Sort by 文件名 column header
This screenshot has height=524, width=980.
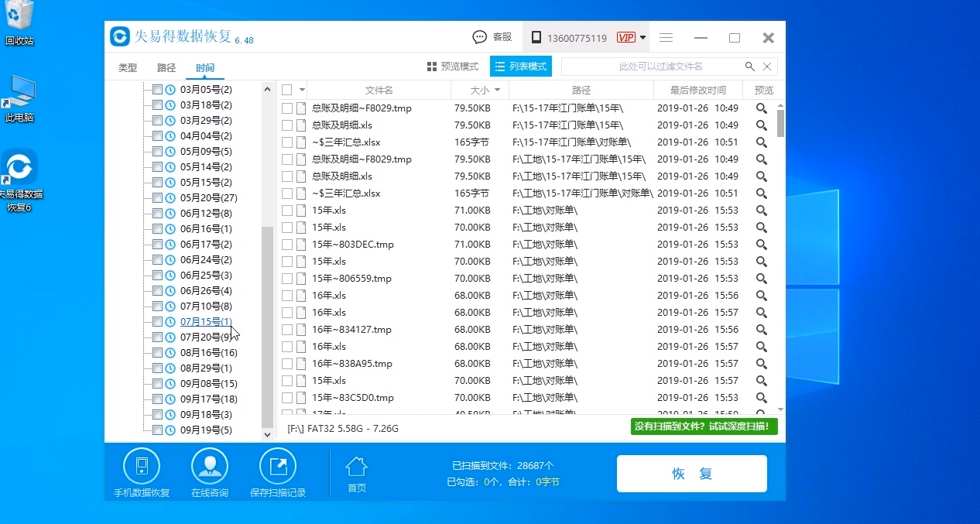pyautogui.click(x=379, y=91)
